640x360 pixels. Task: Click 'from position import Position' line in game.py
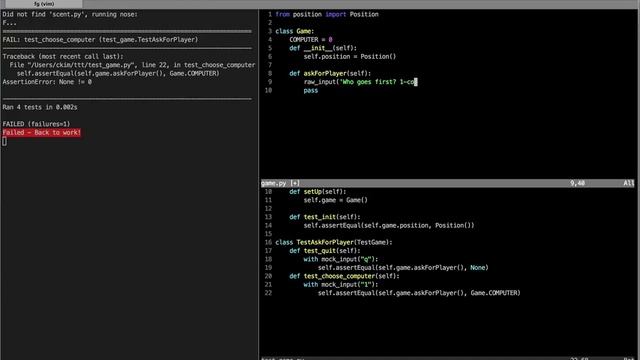[x=327, y=14]
